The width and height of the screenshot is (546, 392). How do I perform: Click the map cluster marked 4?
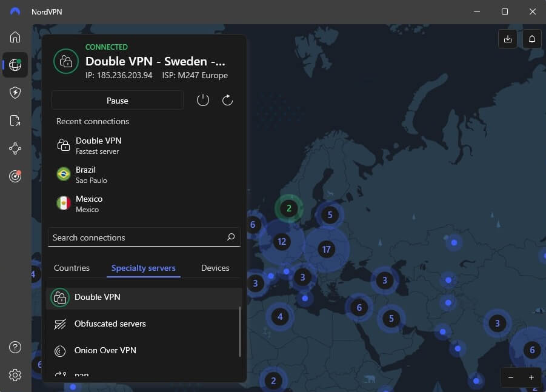280,316
